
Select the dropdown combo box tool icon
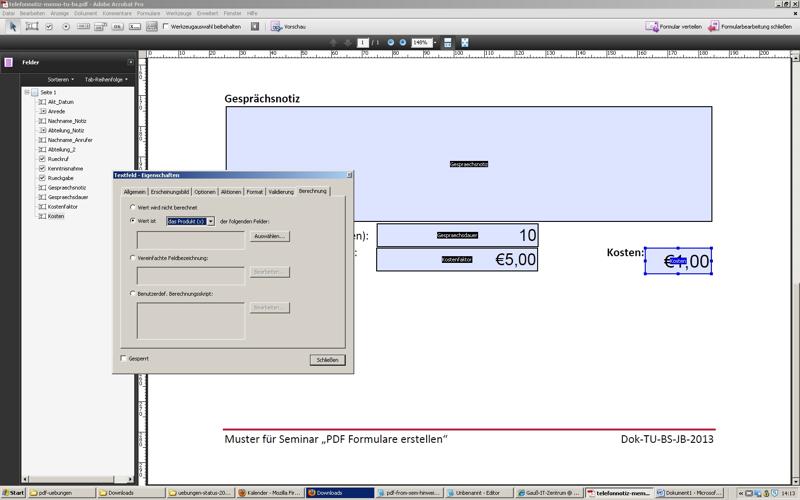[101, 27]
